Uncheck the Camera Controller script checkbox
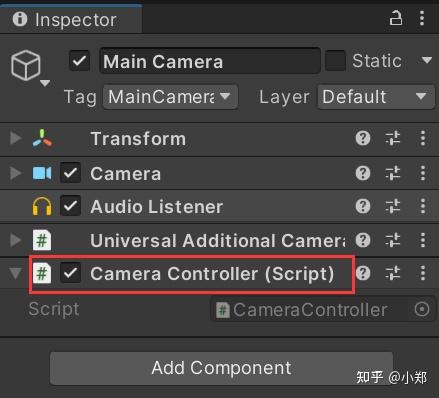Image resolution: width=439 pixels, height=398 pixels. (70, 273)
